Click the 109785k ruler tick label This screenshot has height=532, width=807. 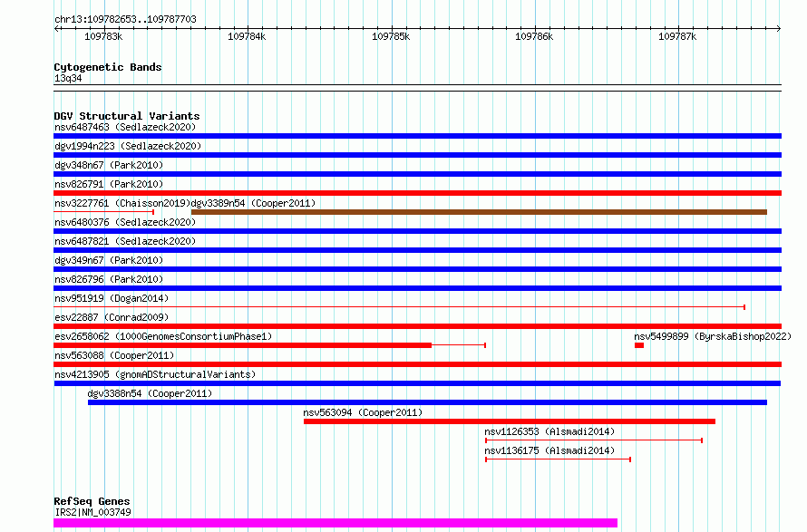coord(391,36)
